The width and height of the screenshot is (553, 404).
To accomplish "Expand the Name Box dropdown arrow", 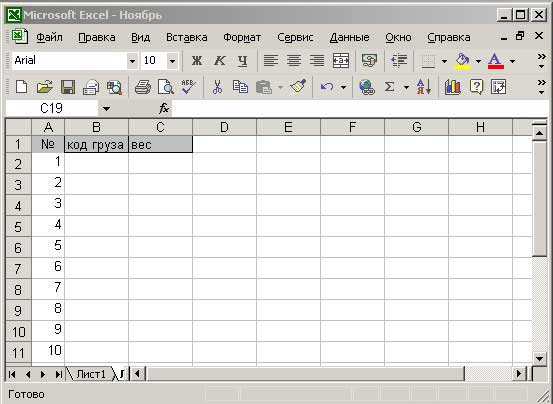I will click(106, 109).
